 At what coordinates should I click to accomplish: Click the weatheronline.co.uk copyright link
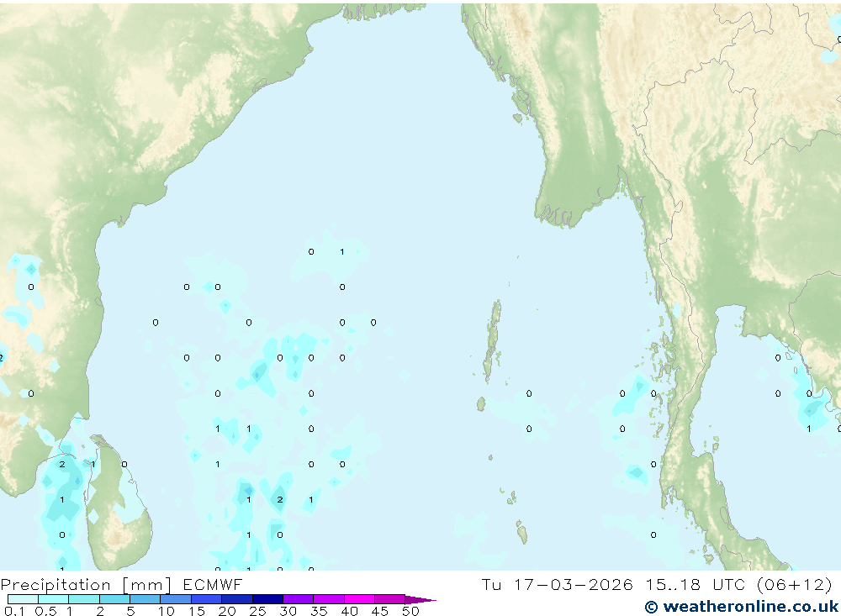pos(742,607)
